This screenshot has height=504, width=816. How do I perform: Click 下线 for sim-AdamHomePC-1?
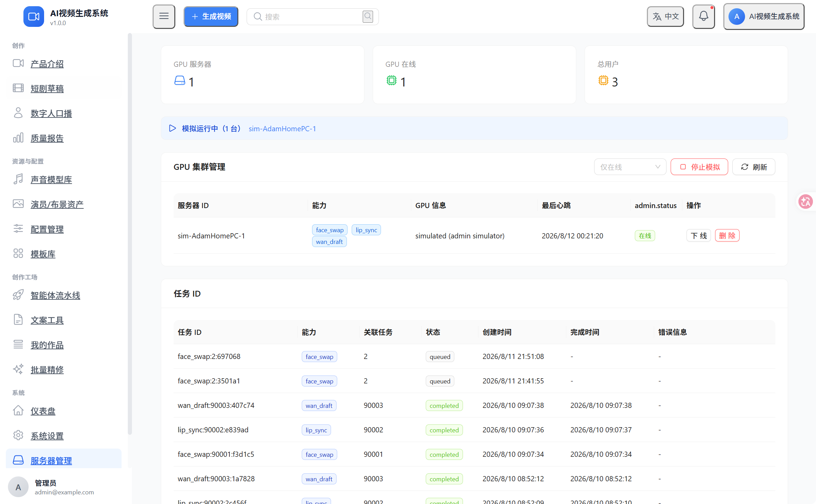click(699, 236)
